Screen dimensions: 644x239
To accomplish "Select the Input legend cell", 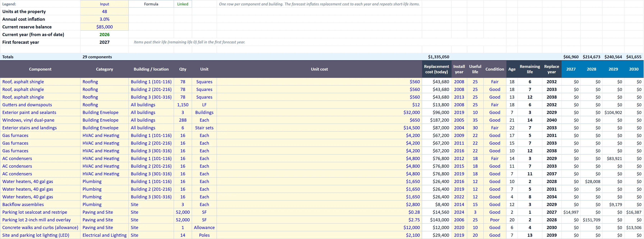I will 104,4.
